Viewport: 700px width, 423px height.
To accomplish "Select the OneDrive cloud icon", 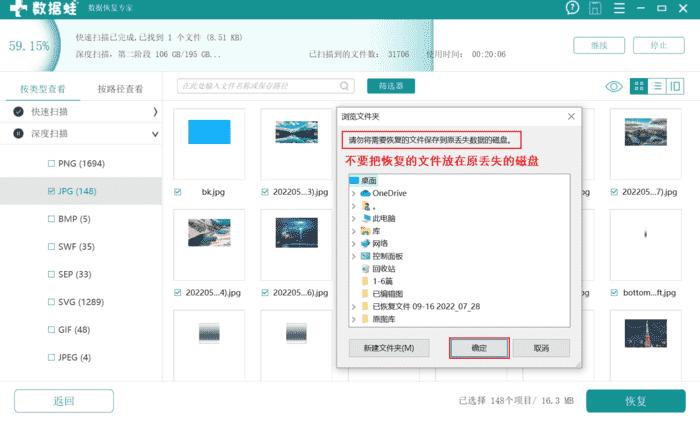I will (365, 193).
